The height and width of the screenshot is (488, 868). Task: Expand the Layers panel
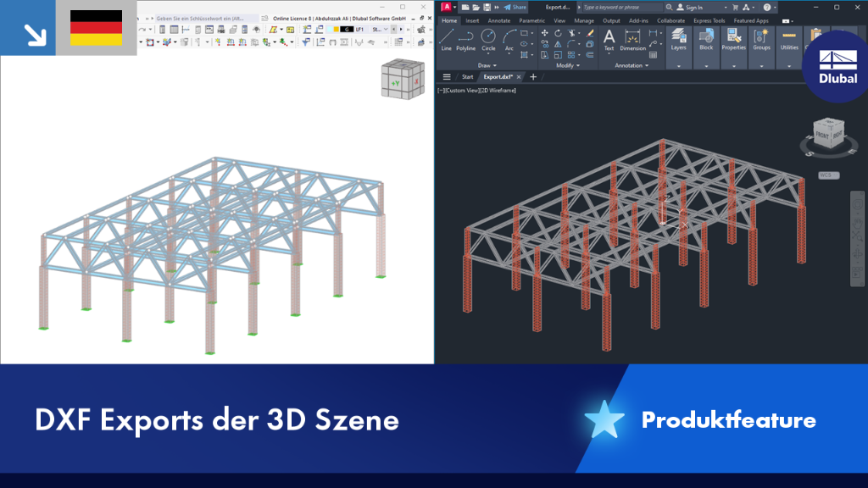[x=679, y=66]
